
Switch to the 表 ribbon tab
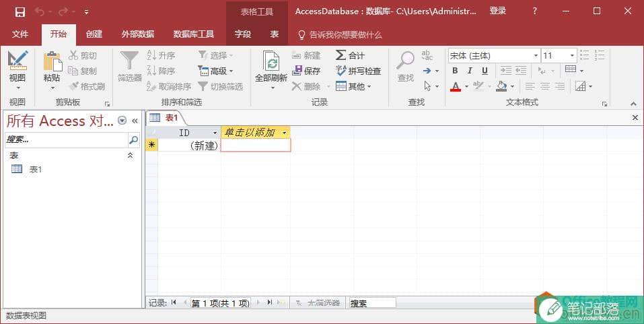[275, 34]
